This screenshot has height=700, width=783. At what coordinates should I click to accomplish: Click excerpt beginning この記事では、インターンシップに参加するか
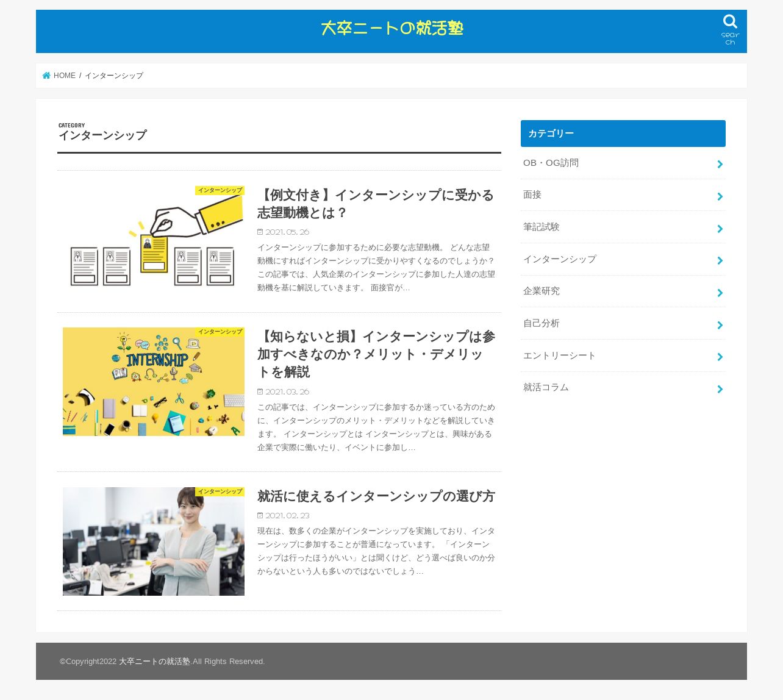[x=376, y=427]
